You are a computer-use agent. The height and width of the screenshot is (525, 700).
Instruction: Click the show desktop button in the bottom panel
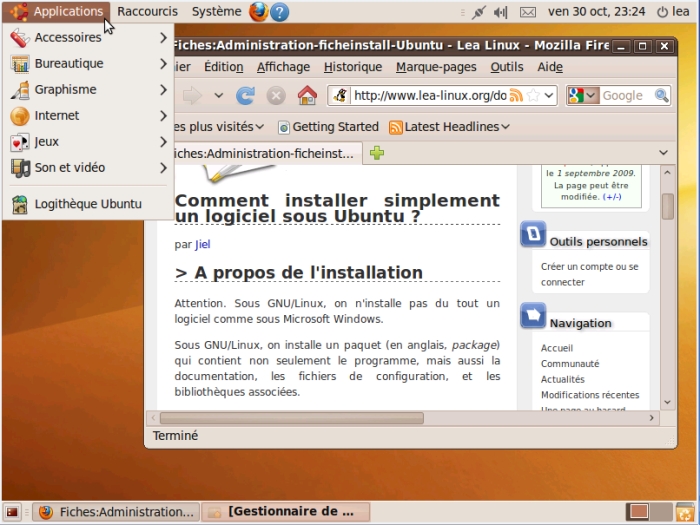click(x=12, y=512)
